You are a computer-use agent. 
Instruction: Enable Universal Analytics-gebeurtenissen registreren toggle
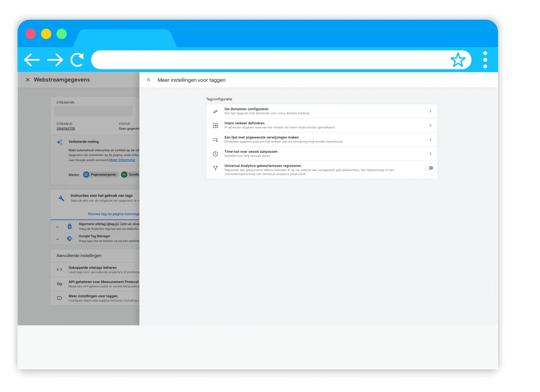coord(429,168)
